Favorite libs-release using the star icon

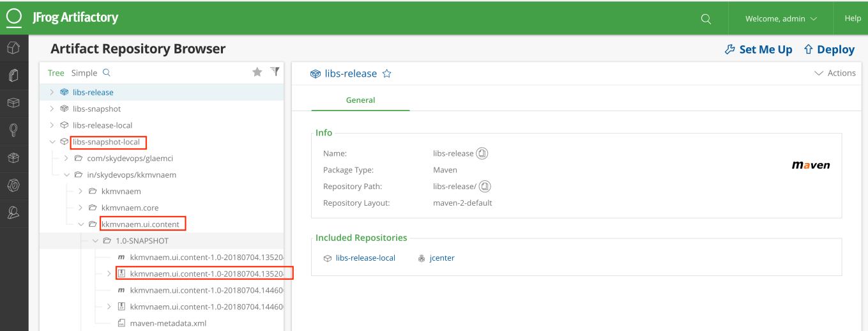point(386,73)
